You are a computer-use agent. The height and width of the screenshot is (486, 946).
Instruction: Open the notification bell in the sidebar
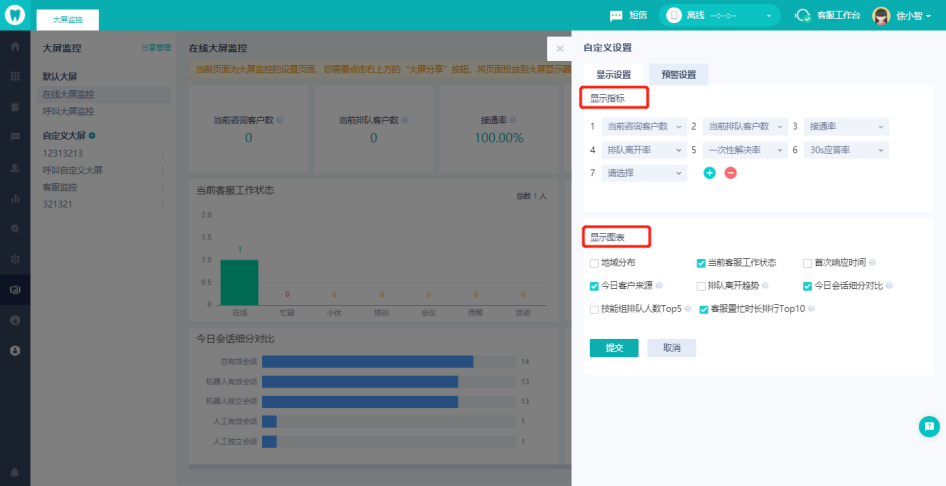point(15,473)
